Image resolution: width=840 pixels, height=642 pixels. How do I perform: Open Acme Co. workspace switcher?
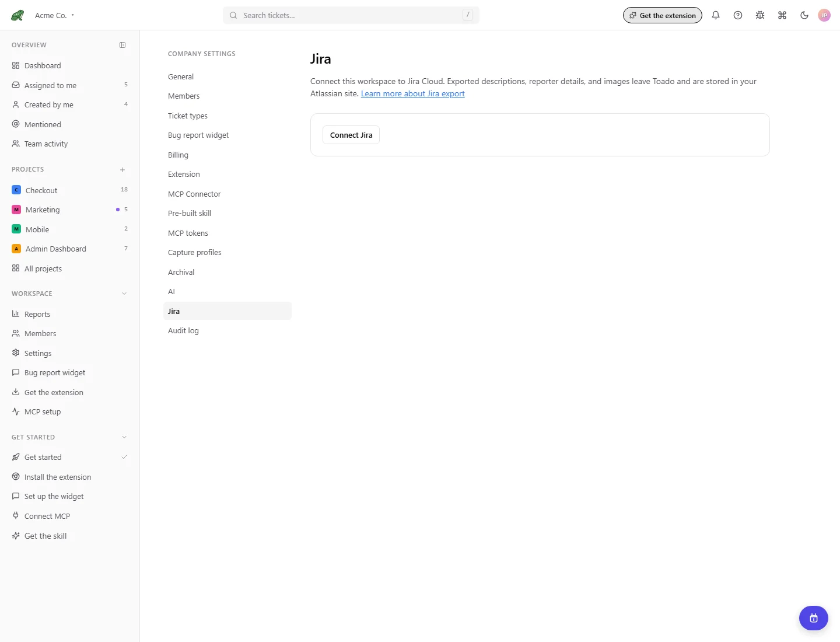click(x=54, y=15)
